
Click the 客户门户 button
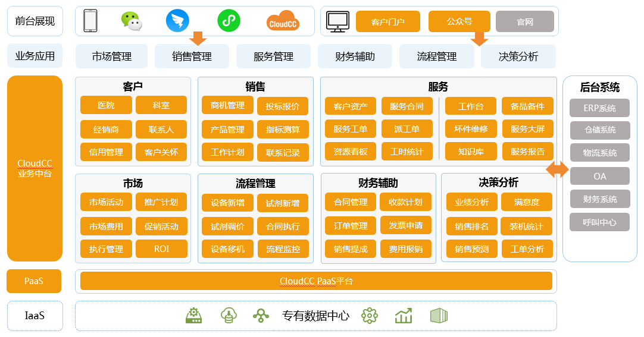click(x=387, y=22)
